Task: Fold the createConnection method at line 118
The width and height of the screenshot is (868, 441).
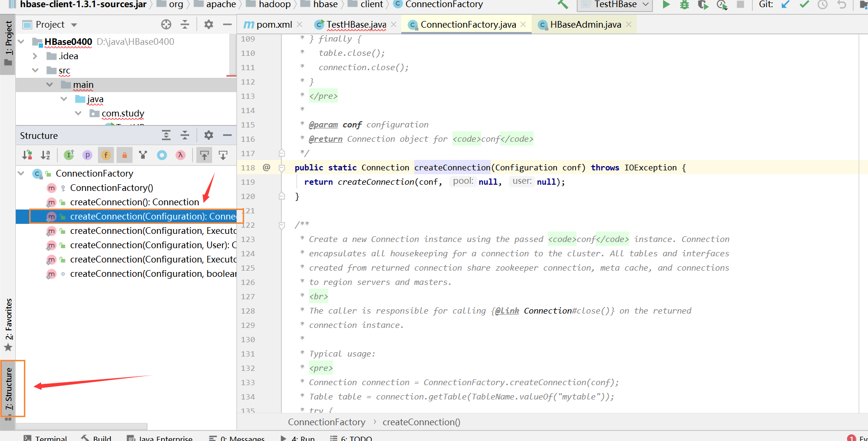Action: tap(282, 168)
